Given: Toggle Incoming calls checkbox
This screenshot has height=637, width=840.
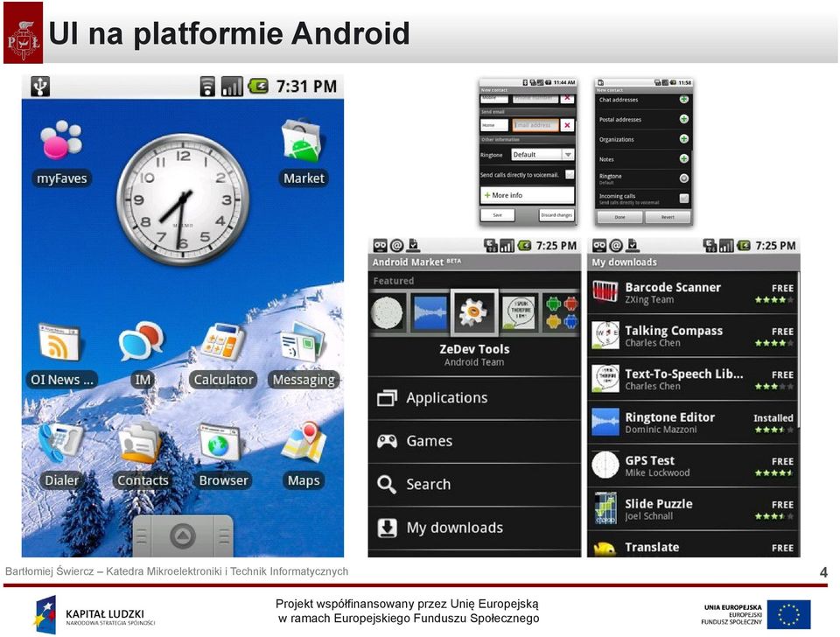Looking at the screenshot, I should 683,199.
